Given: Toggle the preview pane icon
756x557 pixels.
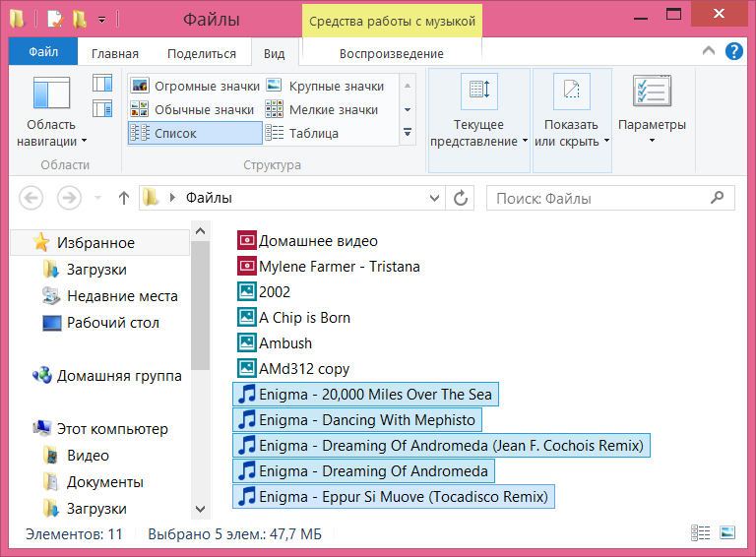Looking at the screenshot, I should [x=102, y=83].
